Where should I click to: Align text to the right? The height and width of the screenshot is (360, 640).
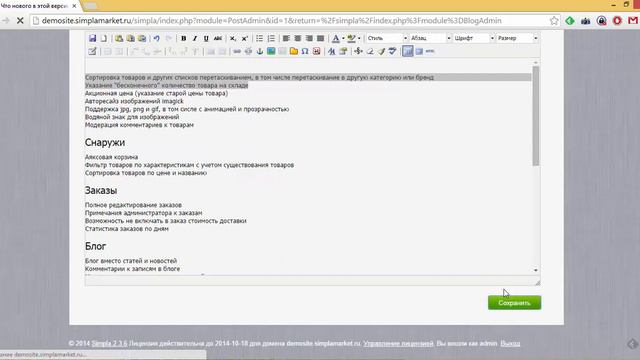[x=309, y=38]
